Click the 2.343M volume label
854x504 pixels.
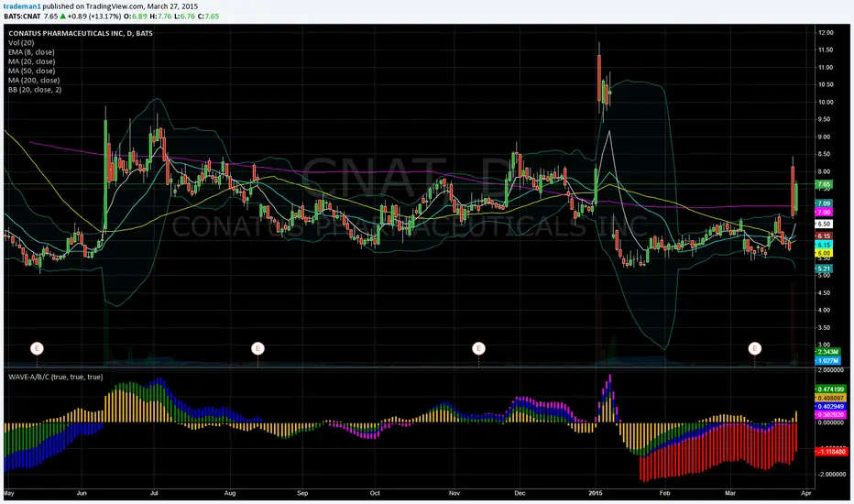(827, 352)
